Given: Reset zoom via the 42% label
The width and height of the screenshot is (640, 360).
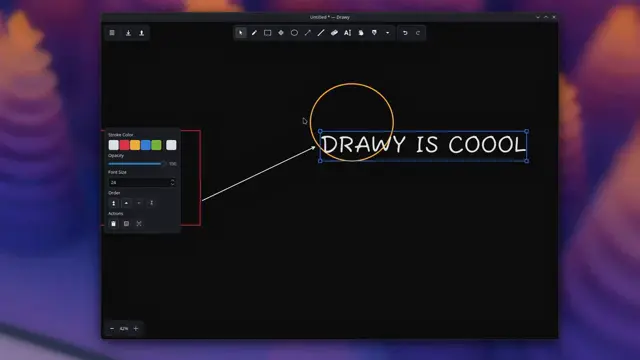Looking at the screenshot, I should [124, 329].
